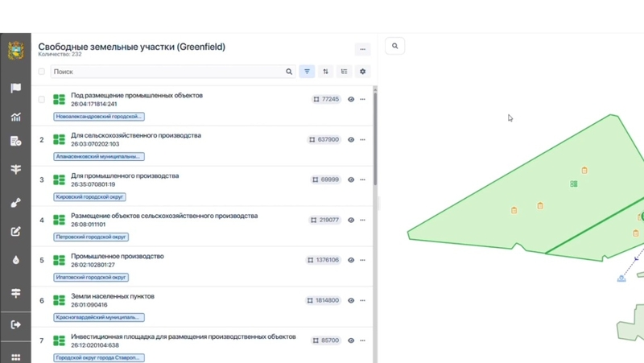Image resolution: width=644 pixels, height=363 pixels.
Task: Hide plot 26:02:102801:27 using eye icon
Action: point(351,261)
